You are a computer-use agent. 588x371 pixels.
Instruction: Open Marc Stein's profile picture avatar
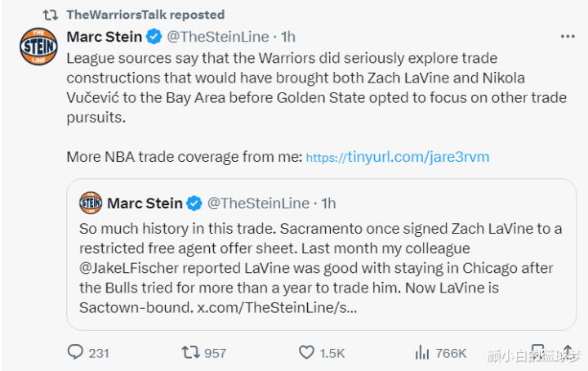tap(38, 46)
